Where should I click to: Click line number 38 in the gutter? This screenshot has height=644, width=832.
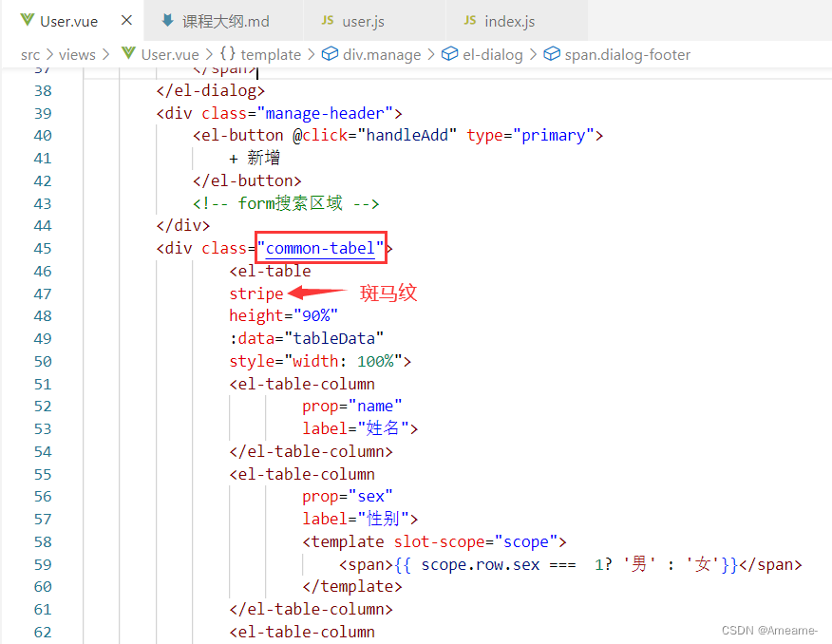43,91
